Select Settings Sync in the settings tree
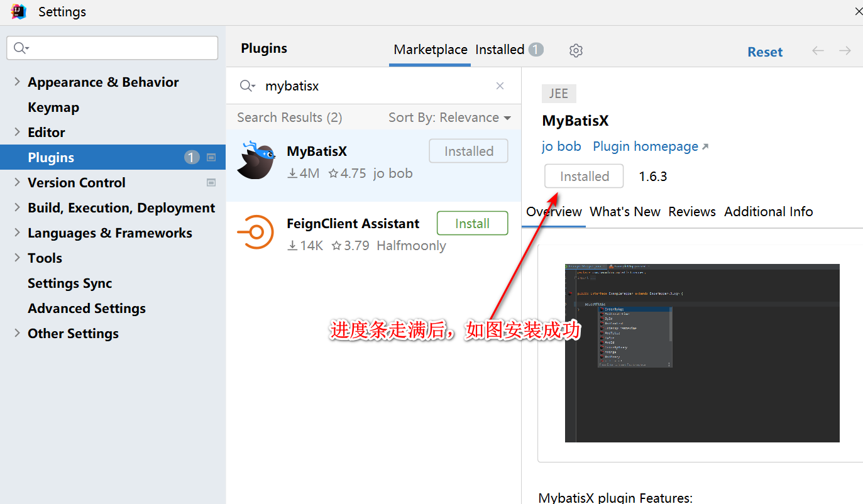Image resolution: width=863 pixels, height=504 pixels. point(70,283)
